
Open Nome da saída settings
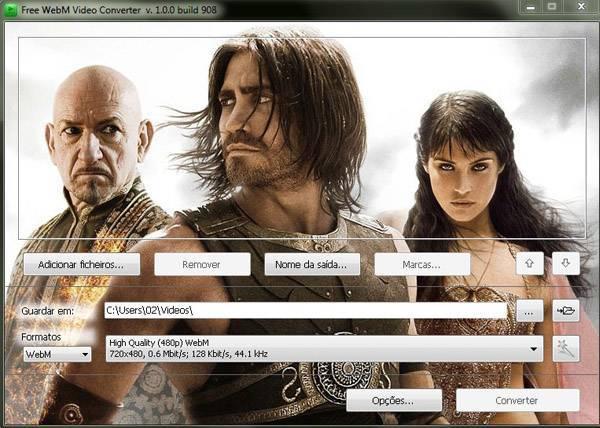(312, 264)
